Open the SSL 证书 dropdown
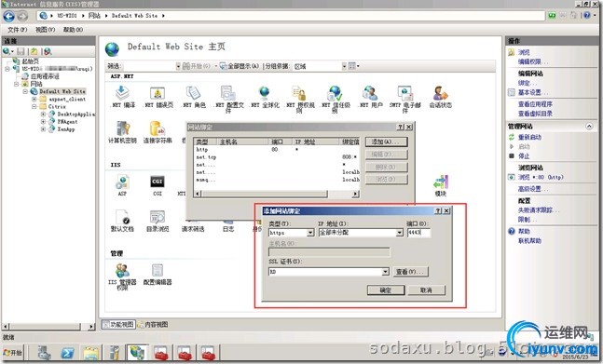Viewport: 603px width, 364px height. click(385, 272)
